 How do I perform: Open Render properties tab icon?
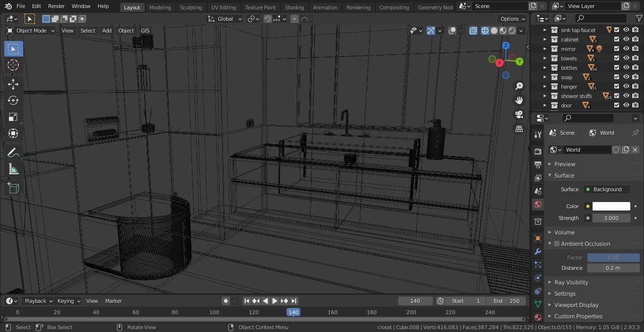(x=537, y=151)
